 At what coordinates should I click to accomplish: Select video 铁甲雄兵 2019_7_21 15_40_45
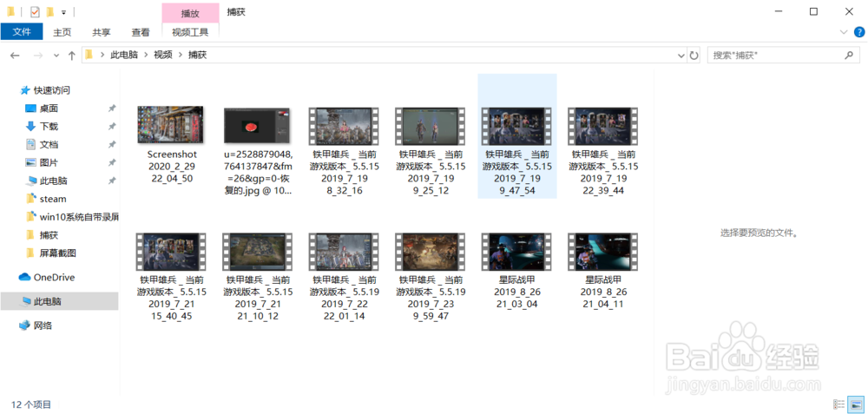tap(172, 252)
